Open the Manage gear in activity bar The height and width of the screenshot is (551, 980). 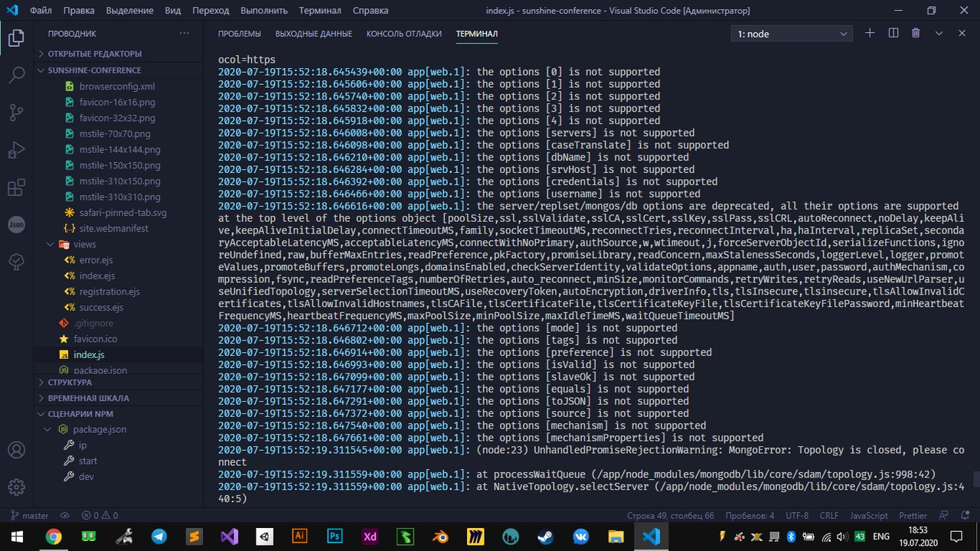[16, 487]
